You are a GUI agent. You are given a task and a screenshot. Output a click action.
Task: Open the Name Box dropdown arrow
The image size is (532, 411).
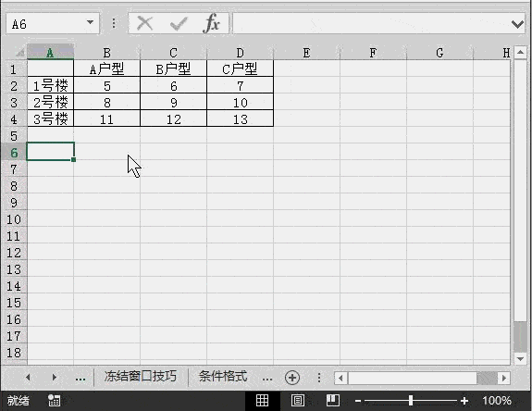[x=90, y=22]
